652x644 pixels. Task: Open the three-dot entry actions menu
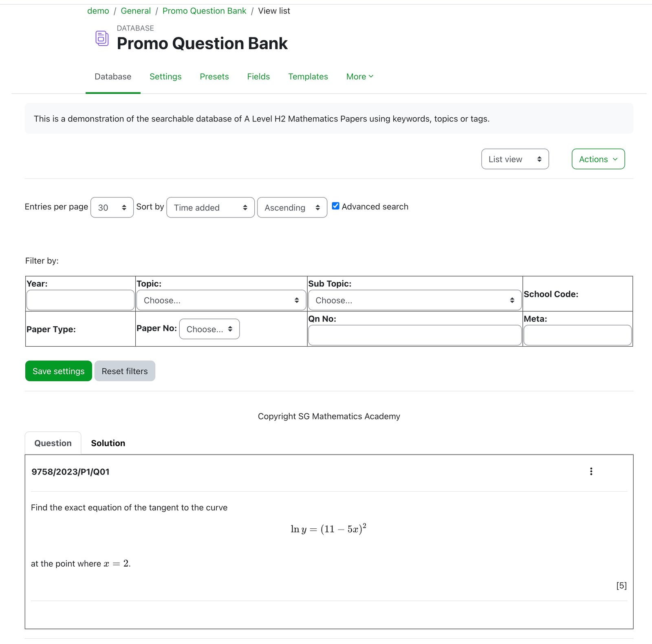[x=591, y=471]
